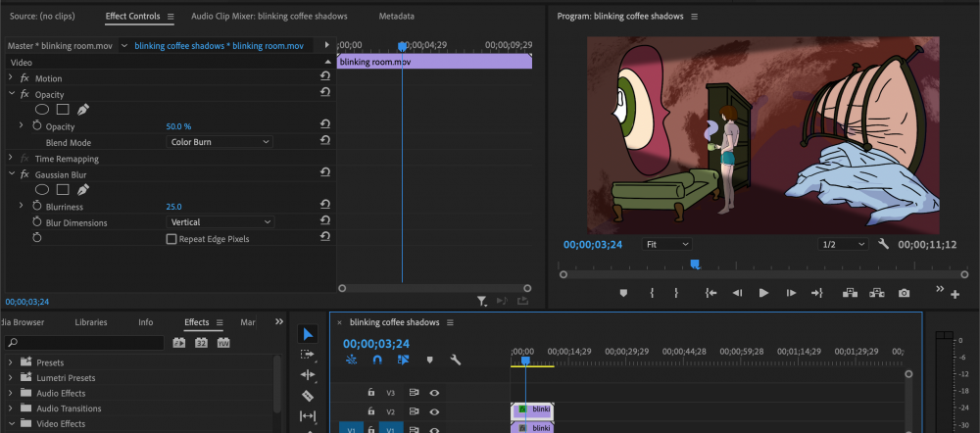Open the 1/2 playback resolution dropdown
The width and height of the screenshot is (980, 433).
click(843, 244)
